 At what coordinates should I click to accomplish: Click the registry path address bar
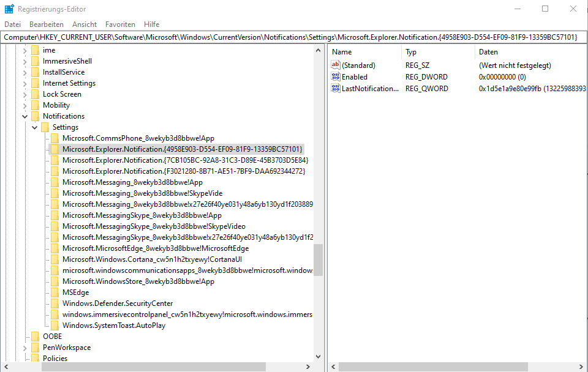coord(293,37)
